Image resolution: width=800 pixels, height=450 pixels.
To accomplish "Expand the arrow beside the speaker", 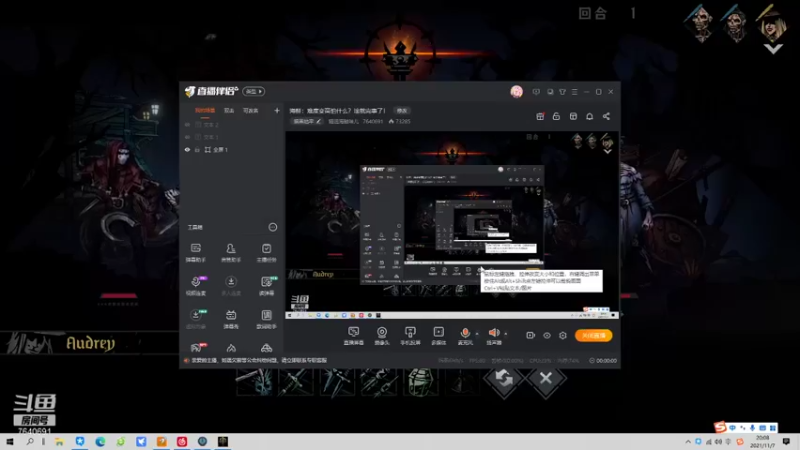I will click(506, 334).
